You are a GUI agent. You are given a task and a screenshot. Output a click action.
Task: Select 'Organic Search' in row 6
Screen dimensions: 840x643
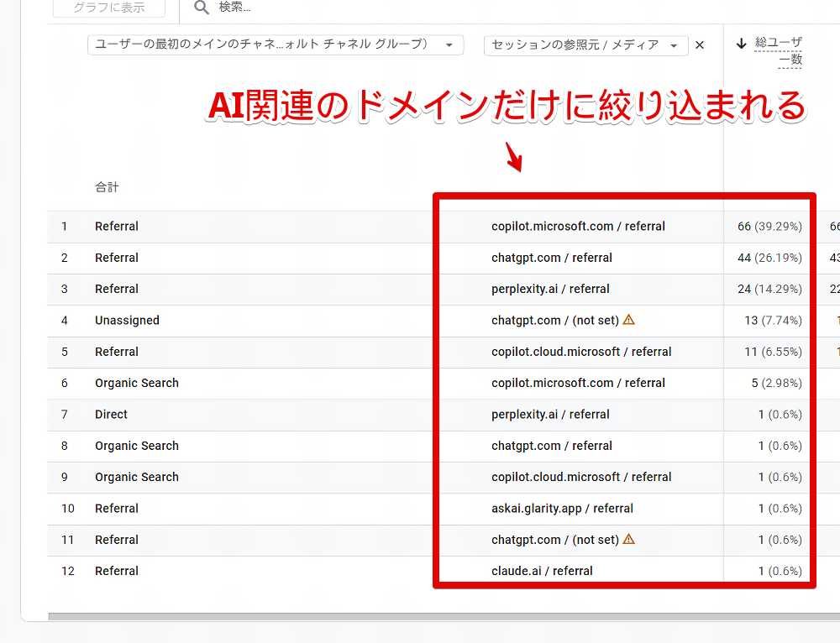137,384
